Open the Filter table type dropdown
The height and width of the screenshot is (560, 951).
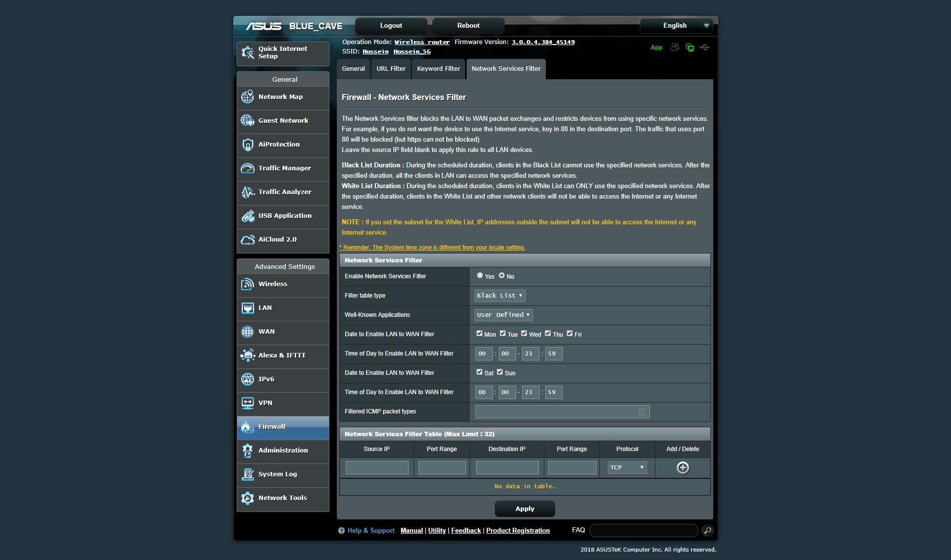point(499,296)
